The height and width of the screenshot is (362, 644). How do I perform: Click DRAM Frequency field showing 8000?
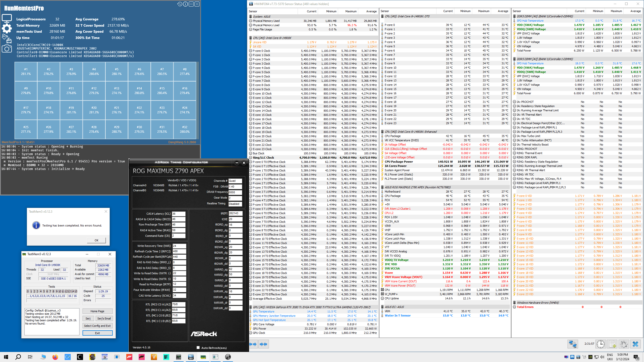point(235,192)
